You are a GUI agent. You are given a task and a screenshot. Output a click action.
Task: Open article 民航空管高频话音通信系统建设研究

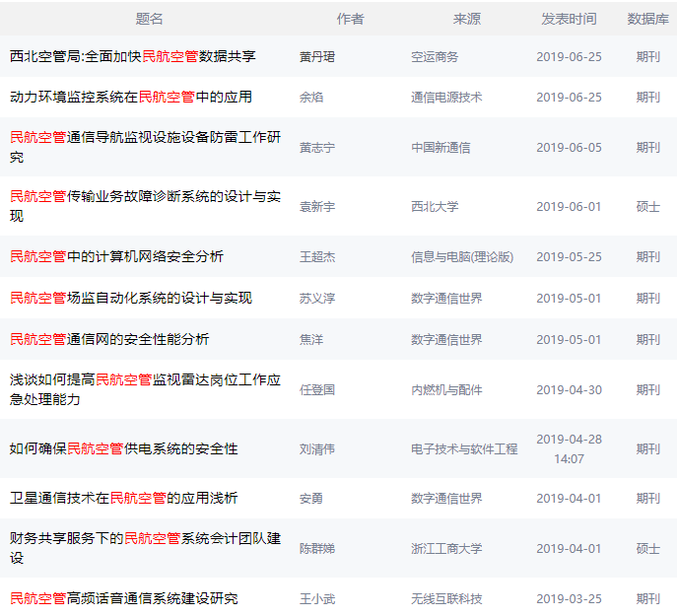(123, 598)
